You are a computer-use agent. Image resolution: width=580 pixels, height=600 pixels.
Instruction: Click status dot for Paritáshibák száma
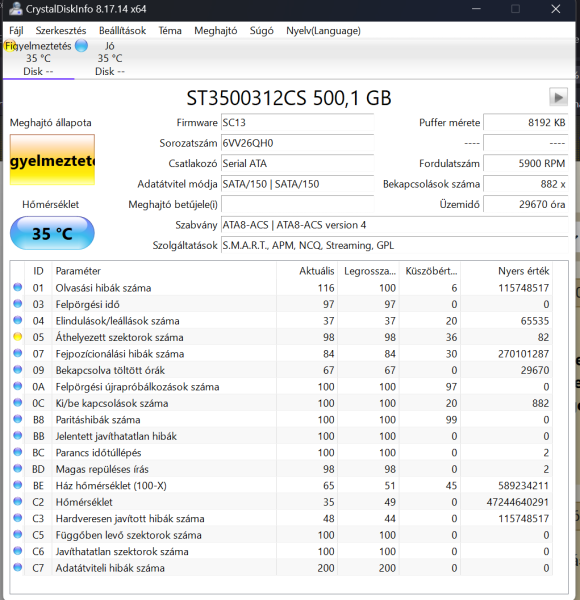(17, 419)
